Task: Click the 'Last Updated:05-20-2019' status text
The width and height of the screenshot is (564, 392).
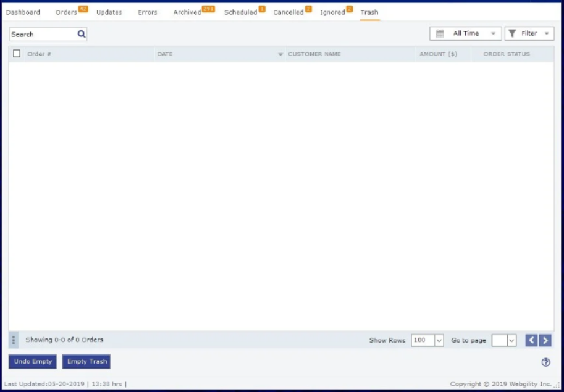Action: click(44, 384)
